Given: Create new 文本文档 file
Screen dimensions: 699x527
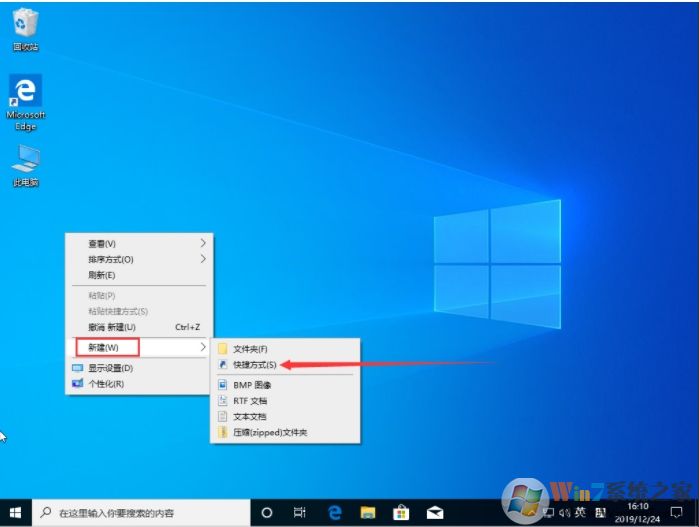Looking at the screenshot, I should point(285,416).
